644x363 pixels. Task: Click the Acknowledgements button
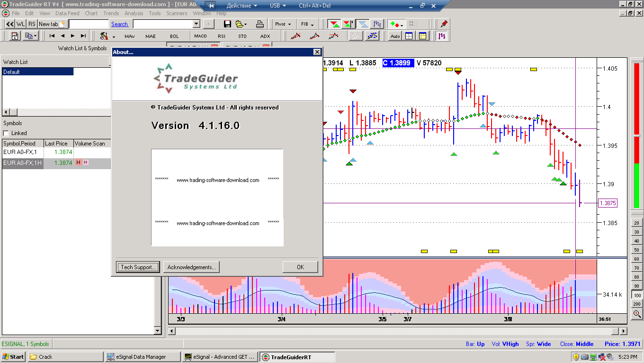click(x=191, y=267)
